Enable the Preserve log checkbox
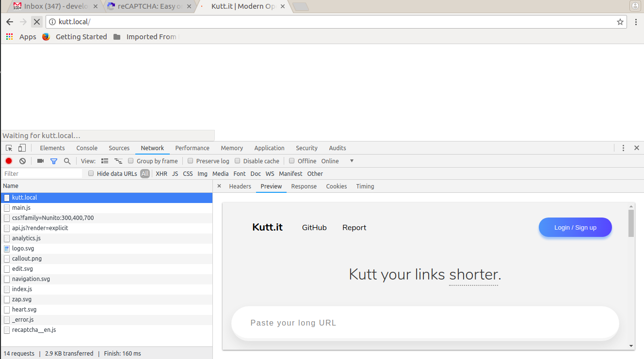 point(190,160)
